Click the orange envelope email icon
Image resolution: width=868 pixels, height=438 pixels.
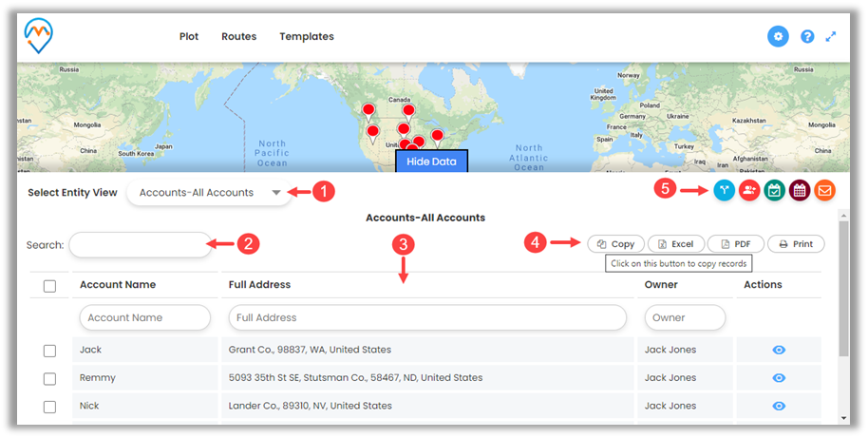pos(823,190)
